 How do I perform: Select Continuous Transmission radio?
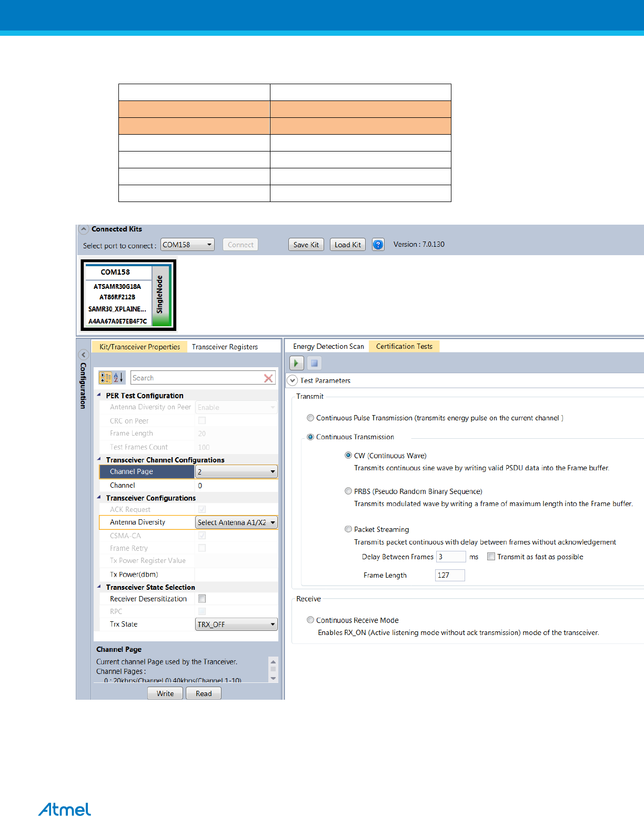point(310,437)
